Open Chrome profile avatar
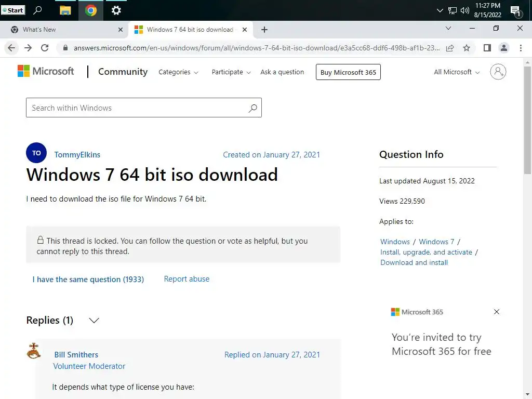This screenshot has width=532, height=399. tap(504, 48)
